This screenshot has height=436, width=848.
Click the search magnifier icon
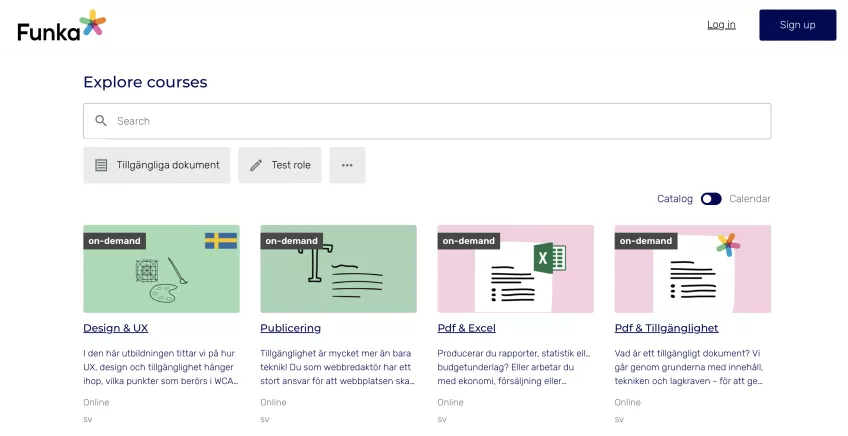tap(101, 121)
